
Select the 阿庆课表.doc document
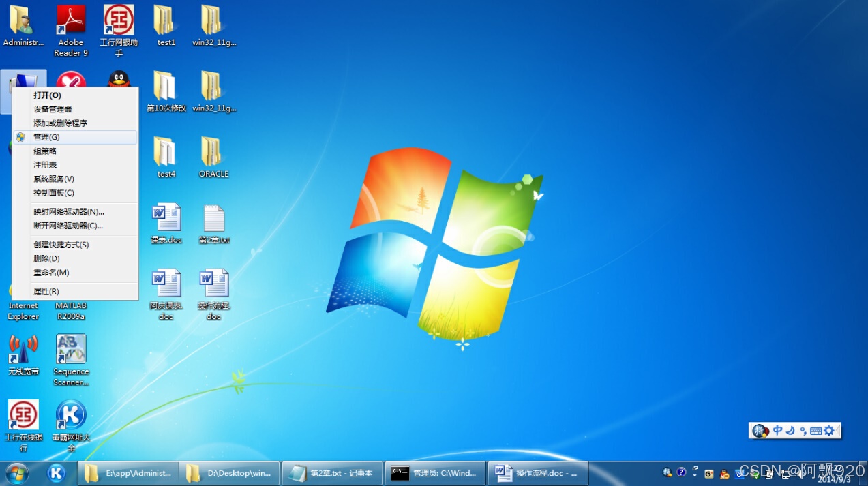(166, 294)
